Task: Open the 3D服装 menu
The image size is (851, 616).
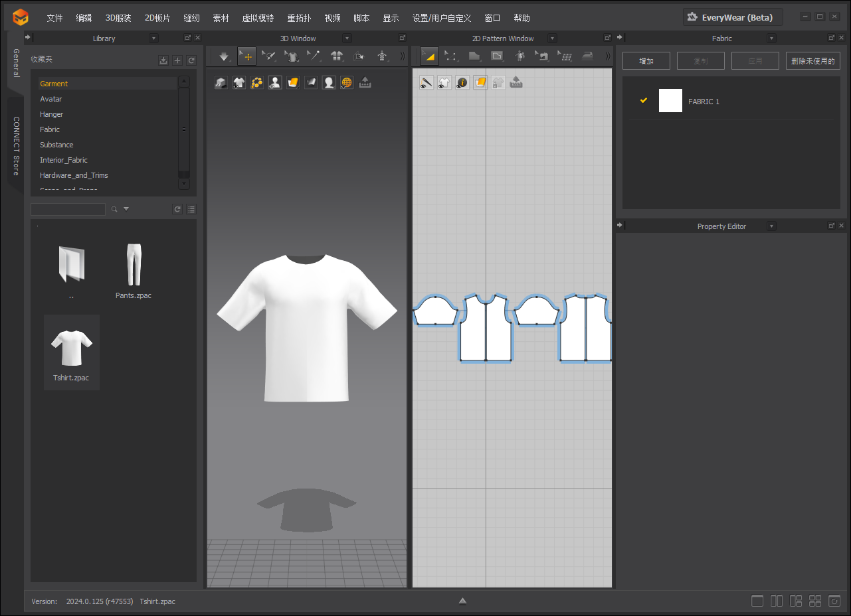Action: (x=118, y=18)
